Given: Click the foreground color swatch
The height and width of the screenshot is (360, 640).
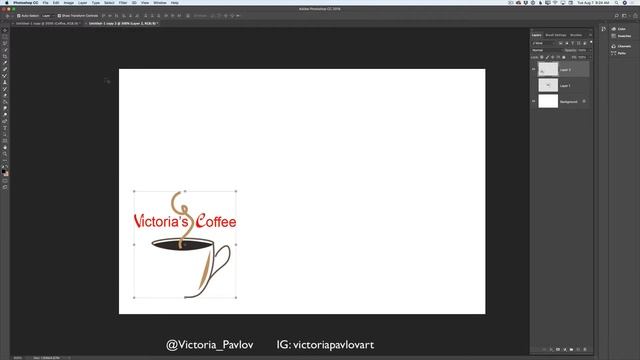Looking at the screenshot, I should click(x=4, y=171).
